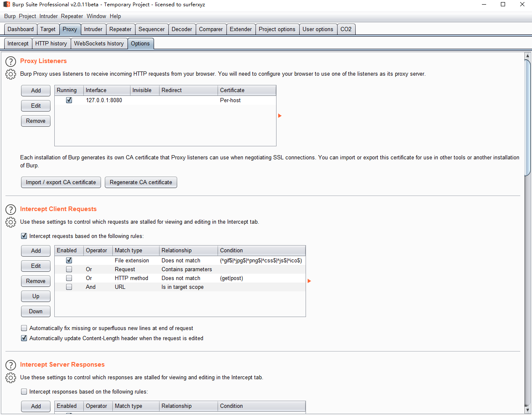Open help for Intercept Client Requests
The height and width of the screenshot is (415, 532).
[x=11, y=210]
